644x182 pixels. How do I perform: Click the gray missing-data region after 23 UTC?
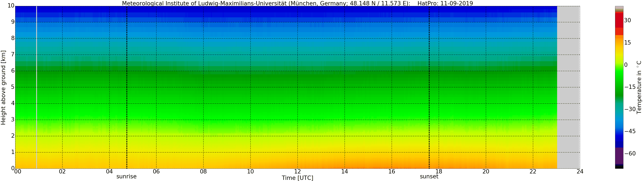[x=568, y=88]
